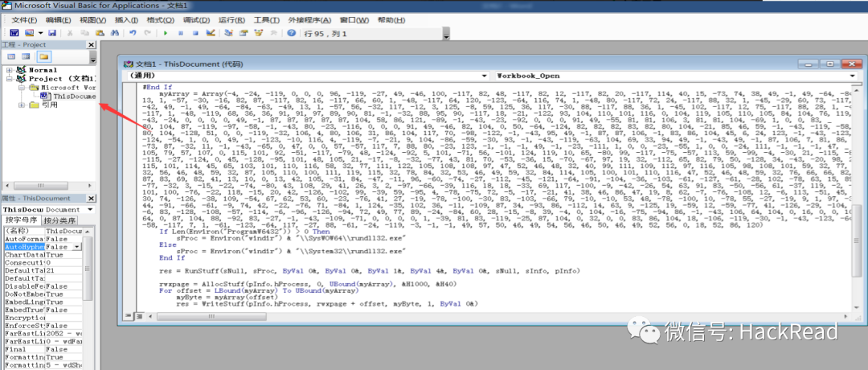Open the 帮助(H) menu
Viewport: 868px width, 370px height.
point(391,20)
